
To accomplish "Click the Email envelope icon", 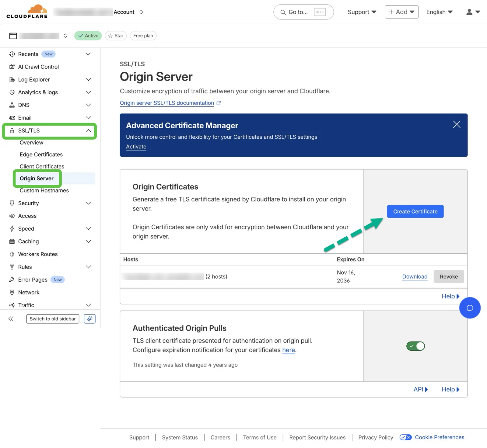I will pos(12,118).
